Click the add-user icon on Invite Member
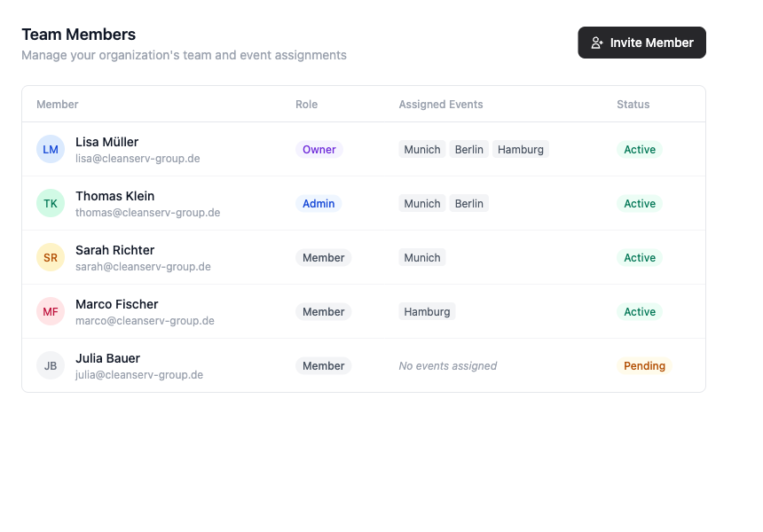Image resolution: width=763 pixels, height=532 pixels. [x=597, y=43]
